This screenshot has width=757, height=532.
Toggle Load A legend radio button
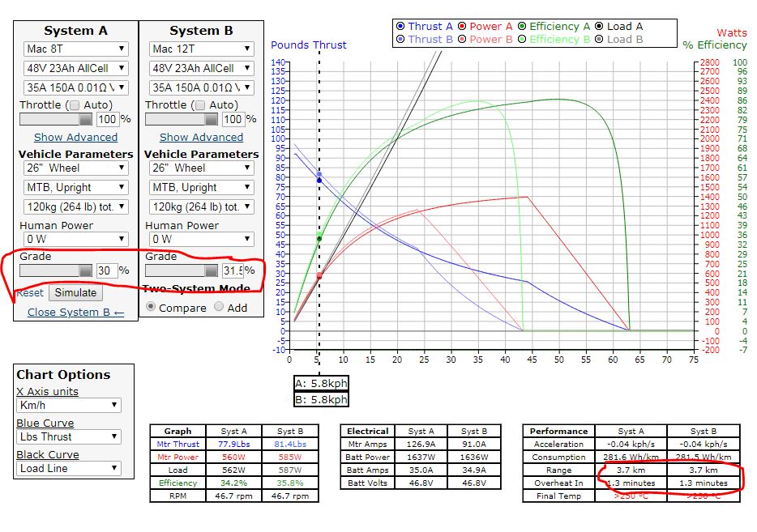point(599,26)
